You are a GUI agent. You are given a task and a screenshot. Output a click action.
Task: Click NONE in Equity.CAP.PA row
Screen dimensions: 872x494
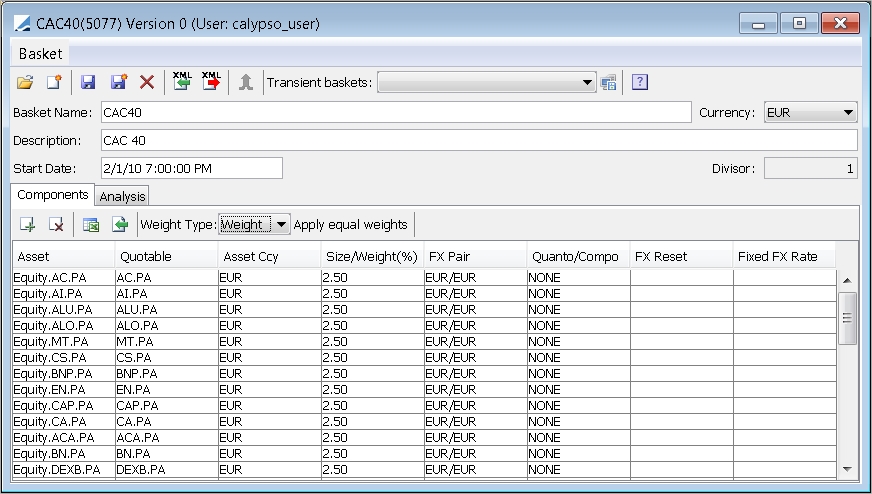coord(578,406)
